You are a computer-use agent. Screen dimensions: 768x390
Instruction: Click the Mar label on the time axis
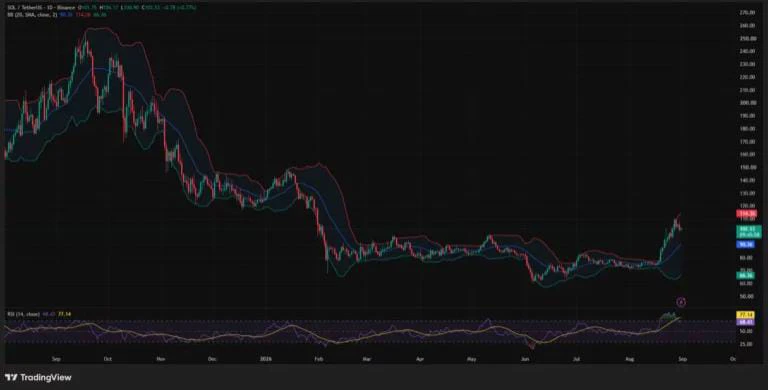tap(366, 359)
